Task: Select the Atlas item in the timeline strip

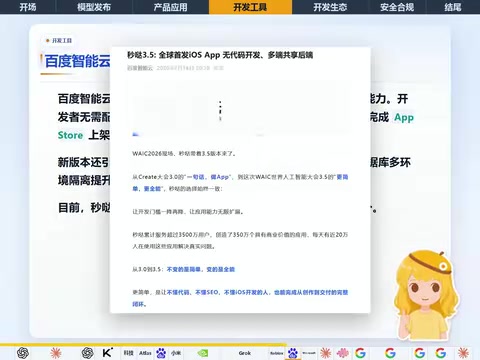Action: click(145, 353)
